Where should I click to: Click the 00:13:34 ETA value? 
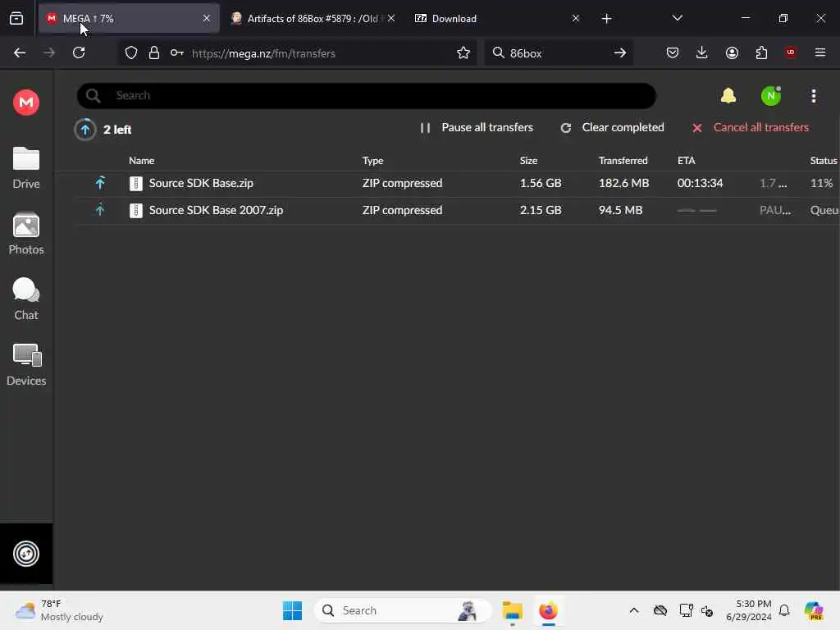pos(700,183)
